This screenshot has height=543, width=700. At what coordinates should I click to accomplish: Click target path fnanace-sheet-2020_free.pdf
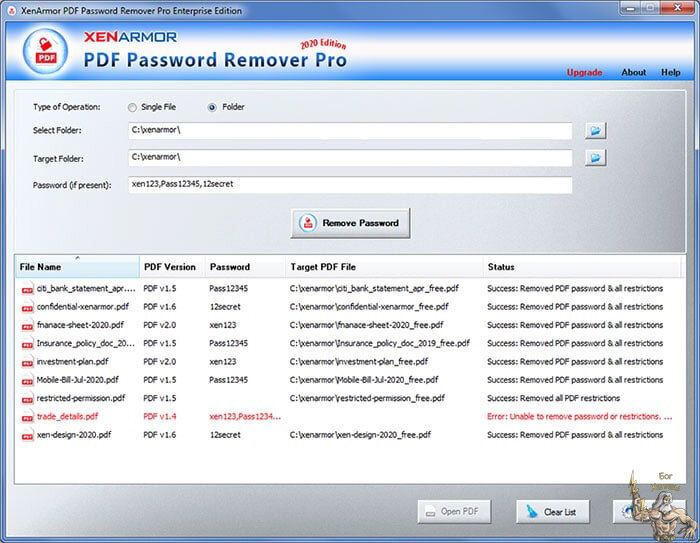[367, 325]
